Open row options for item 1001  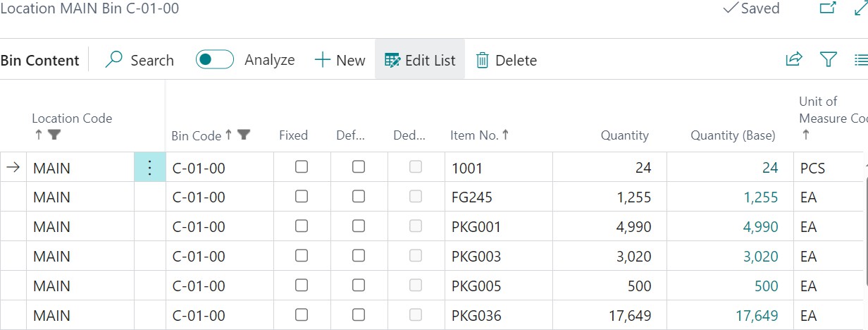click(149, 168)
